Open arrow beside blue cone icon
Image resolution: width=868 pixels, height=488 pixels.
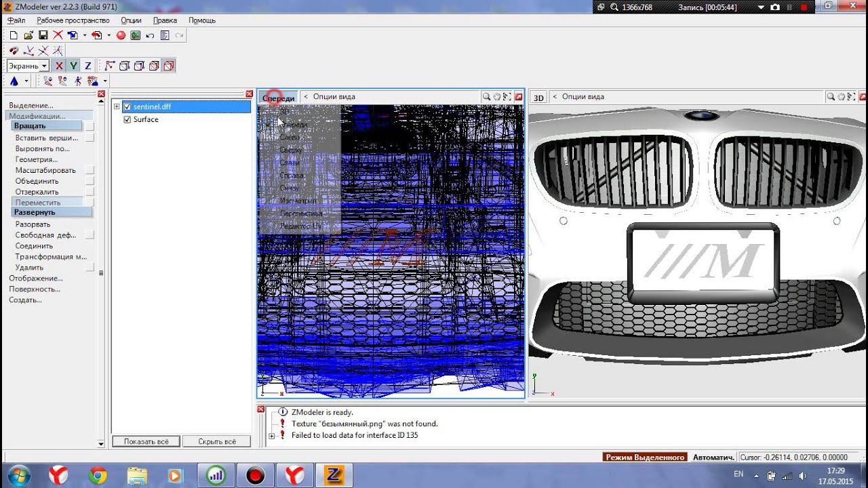(26, 81)
